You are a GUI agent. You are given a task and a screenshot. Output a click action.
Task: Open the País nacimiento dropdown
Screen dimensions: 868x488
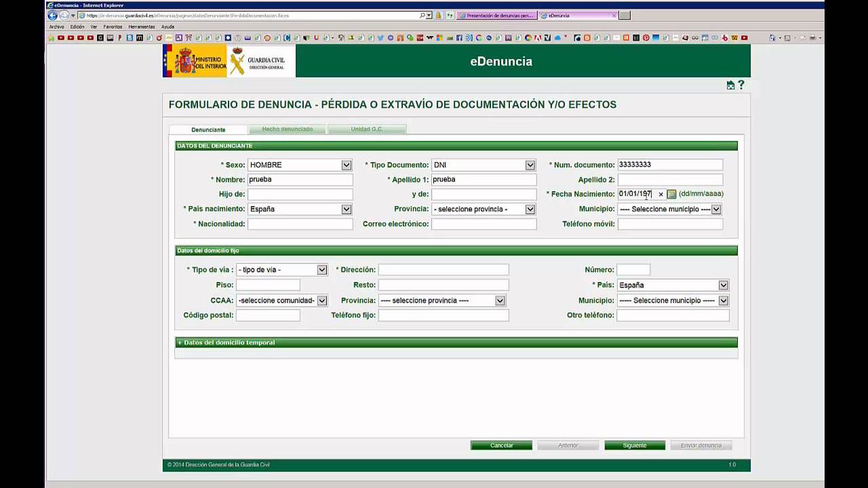(300, 209)
